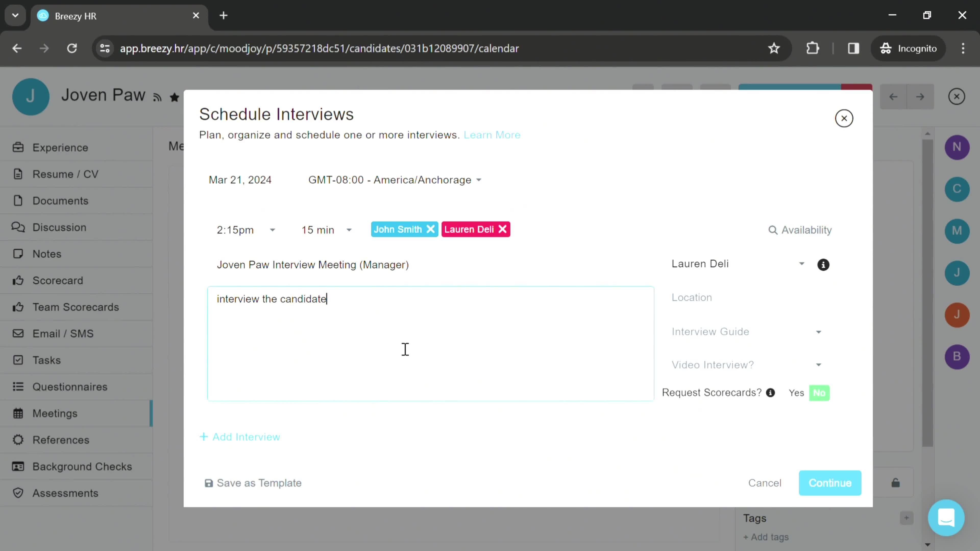The image size is (980, 551).
Task: Click the Availability tab
Action: [x=800, y=229]
